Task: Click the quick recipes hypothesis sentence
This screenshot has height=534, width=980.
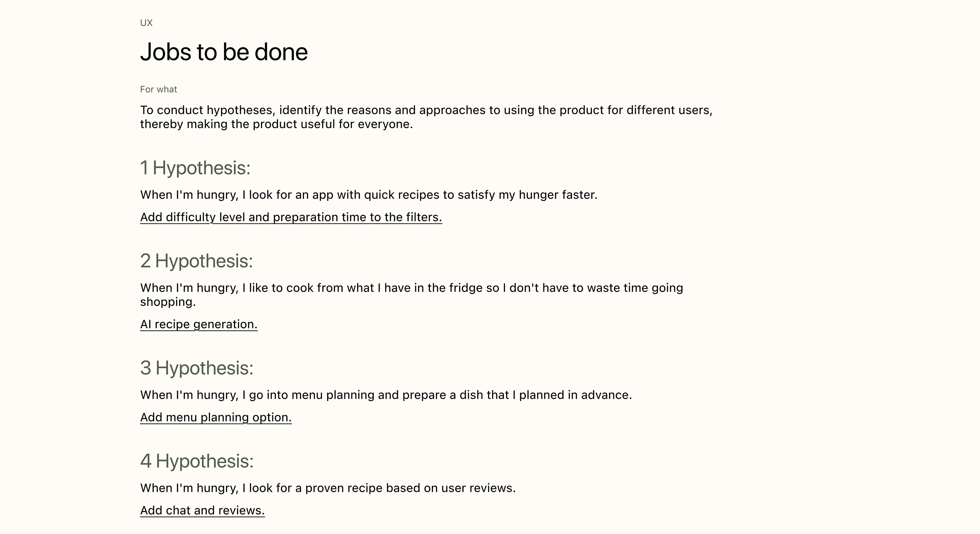Action: [x=368, y=195]
